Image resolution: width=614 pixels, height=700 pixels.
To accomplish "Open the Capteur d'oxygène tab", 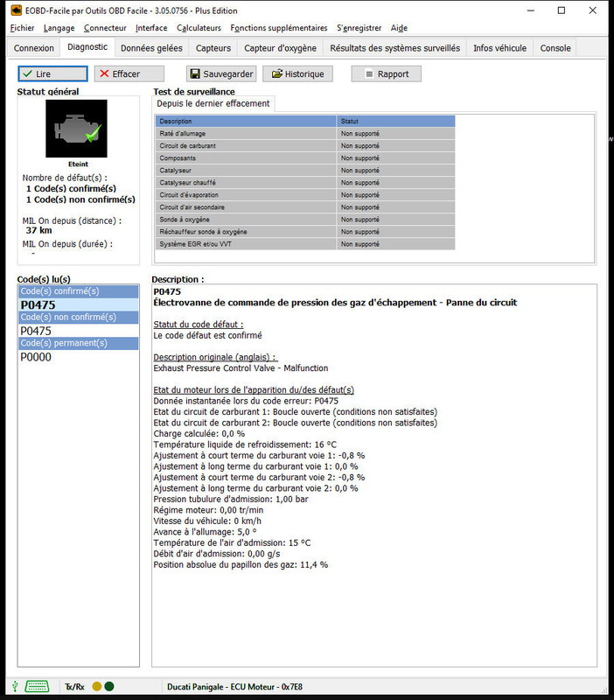I will coord(280,48).
